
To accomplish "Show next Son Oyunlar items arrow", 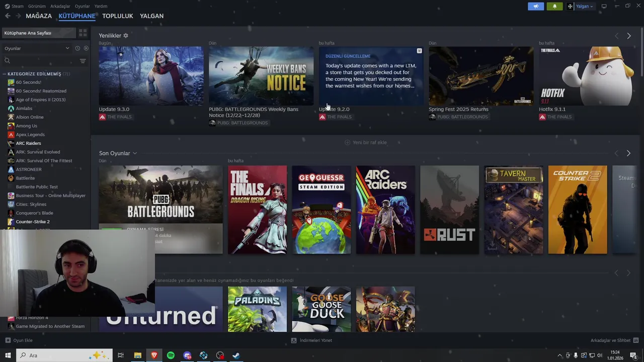I will pos(628,153).
